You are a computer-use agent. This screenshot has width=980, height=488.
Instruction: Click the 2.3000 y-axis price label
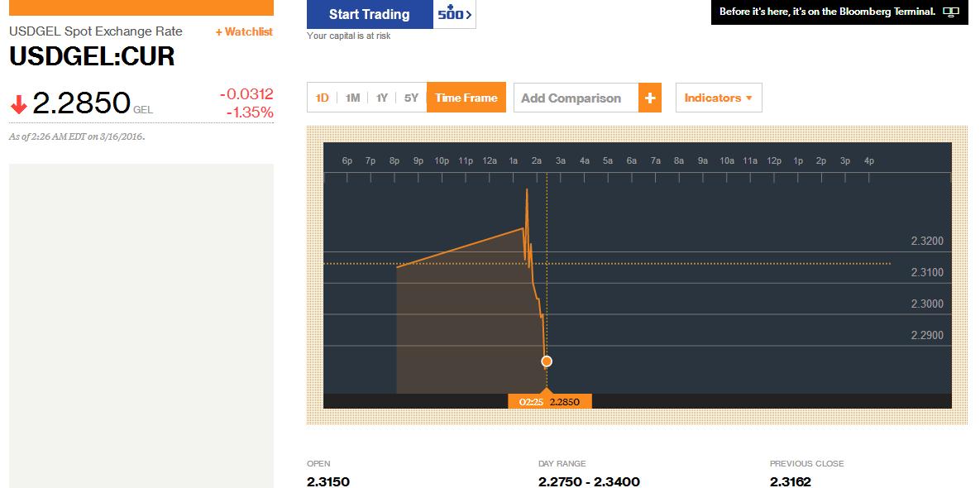(x=927, y=304)
